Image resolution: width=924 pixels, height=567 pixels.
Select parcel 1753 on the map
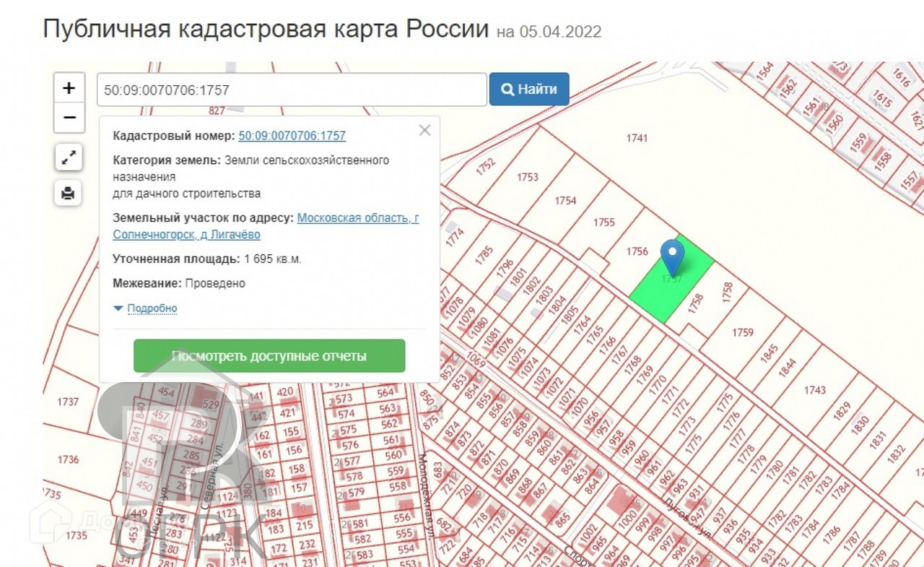pos(528,177)
